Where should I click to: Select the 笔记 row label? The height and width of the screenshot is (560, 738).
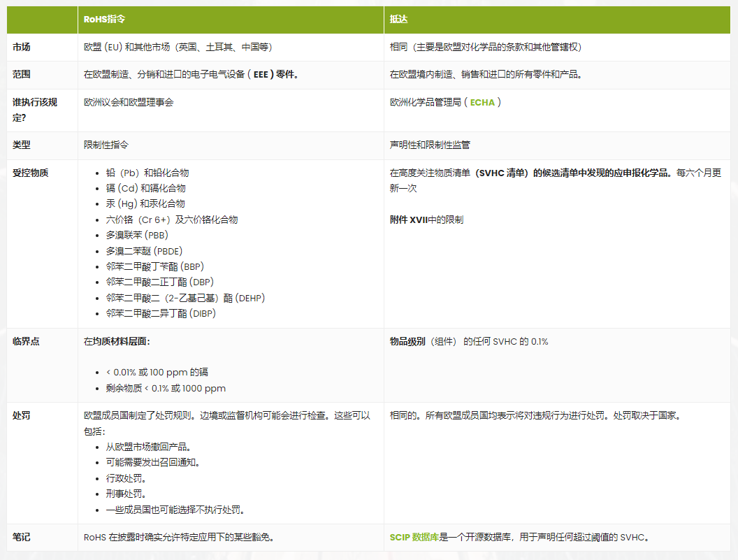[22, 538]
